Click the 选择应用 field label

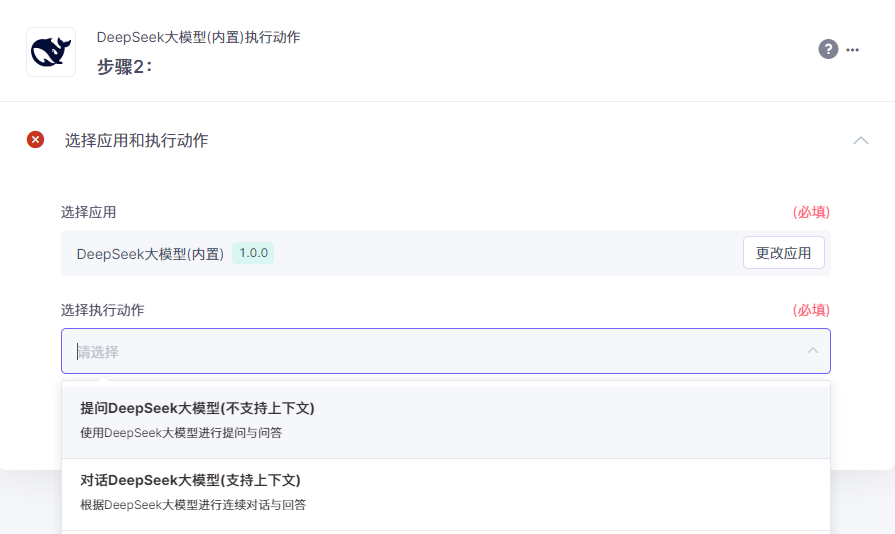88,212
